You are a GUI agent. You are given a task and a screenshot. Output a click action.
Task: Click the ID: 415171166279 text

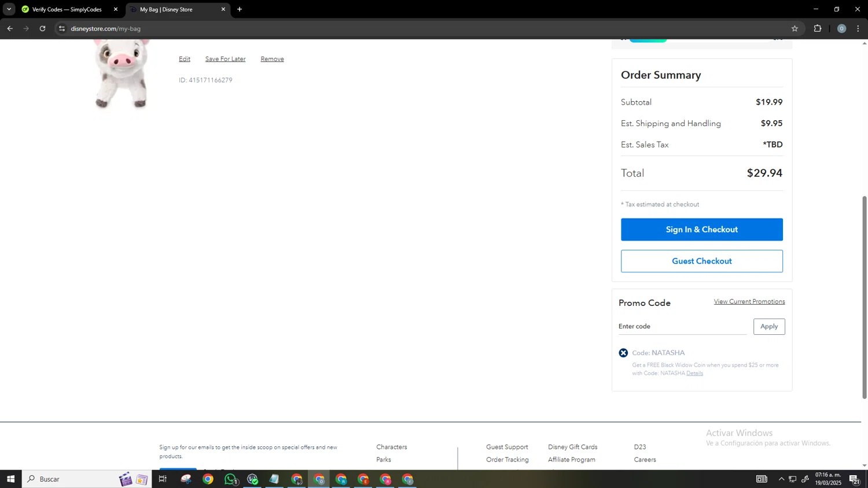point(205,80)
